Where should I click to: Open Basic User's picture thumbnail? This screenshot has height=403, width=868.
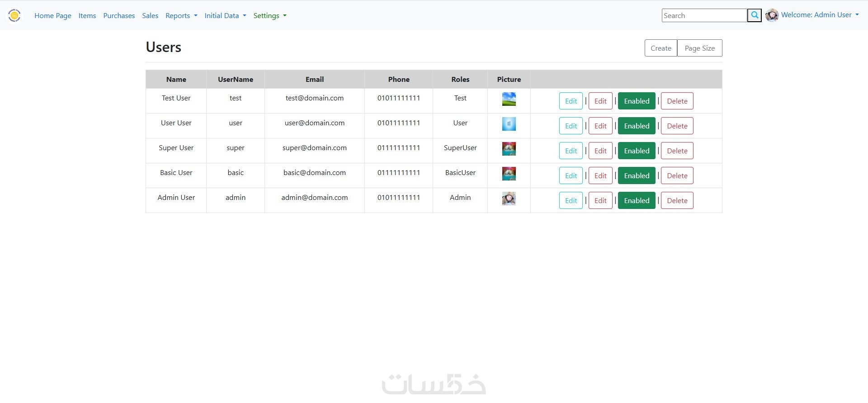click(x=509, y=174)
